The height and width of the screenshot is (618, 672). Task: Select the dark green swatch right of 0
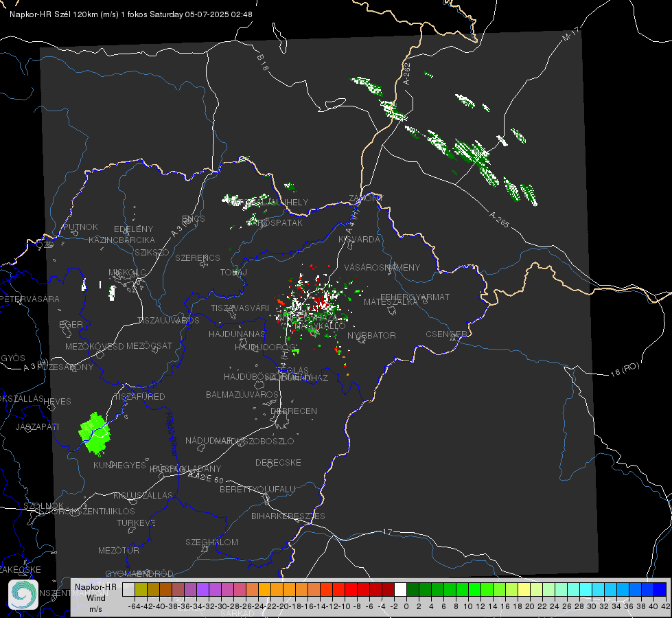pos(413,589)
